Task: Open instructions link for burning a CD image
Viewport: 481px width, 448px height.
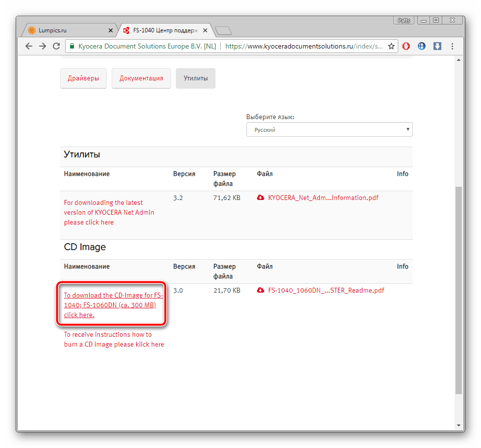Action: [114, 339]
